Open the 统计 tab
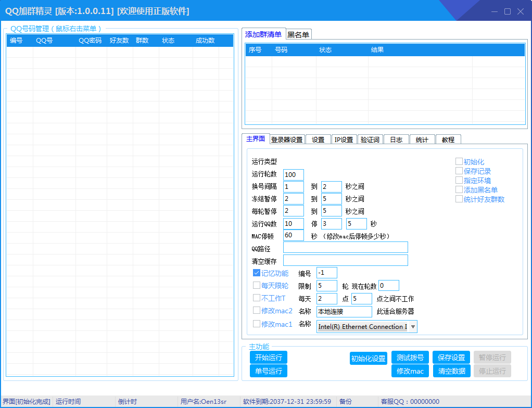 tap(422, 139)
